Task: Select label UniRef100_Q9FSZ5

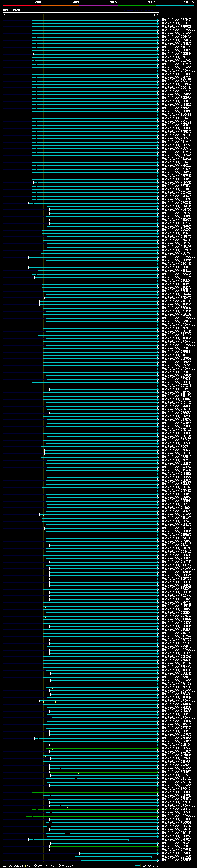Action: click(x=177, y=78)
